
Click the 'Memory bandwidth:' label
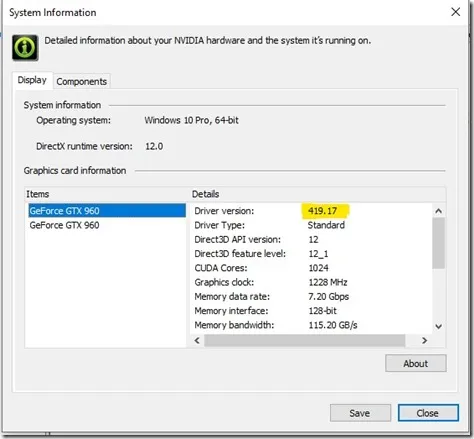click(234, 325)
